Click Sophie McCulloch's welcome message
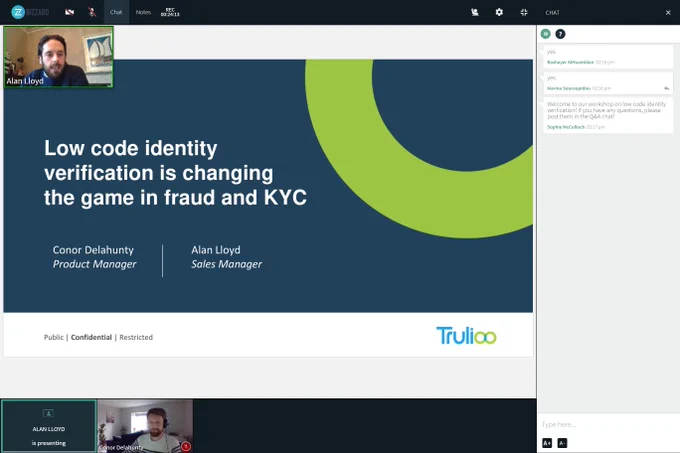The height and width of the screenshot is (453, 680). pyautogui.click(x=608, y=115)
